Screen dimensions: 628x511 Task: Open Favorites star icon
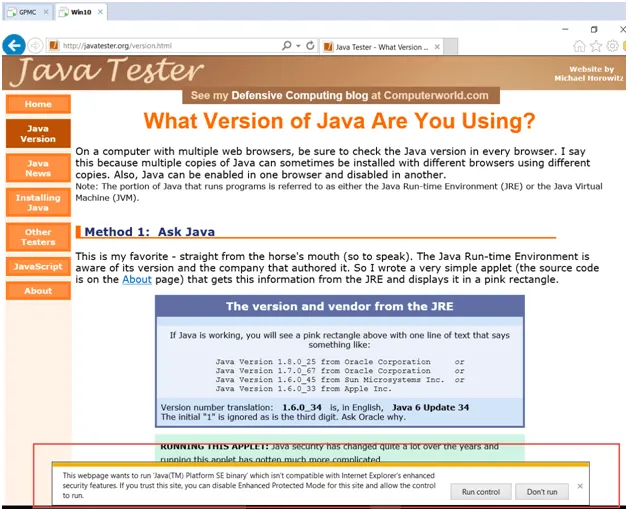point(594,46)
